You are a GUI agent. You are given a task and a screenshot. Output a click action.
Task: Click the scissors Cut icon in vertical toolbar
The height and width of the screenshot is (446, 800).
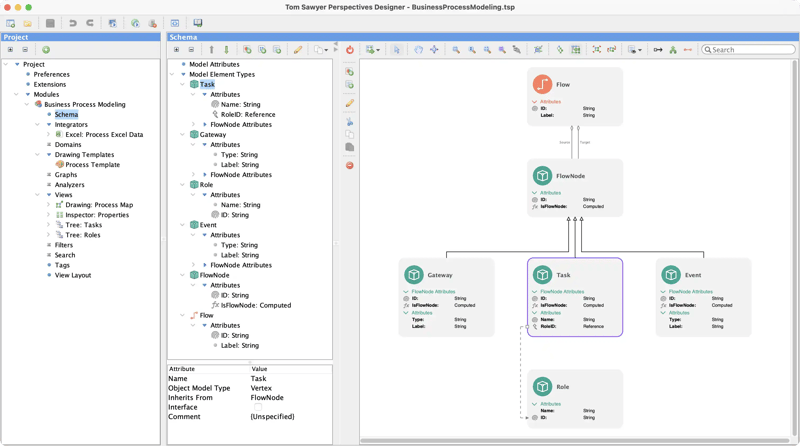(x=349, y=122)
